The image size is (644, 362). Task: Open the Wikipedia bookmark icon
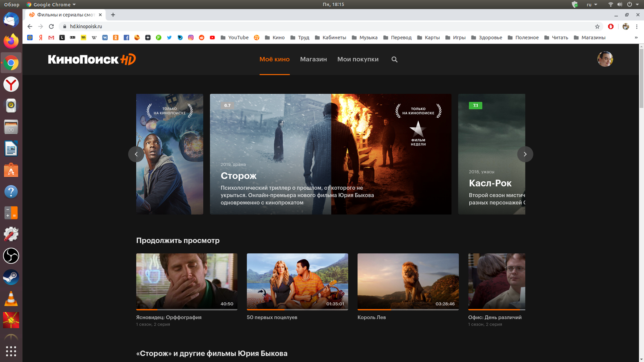pos(94,38)
